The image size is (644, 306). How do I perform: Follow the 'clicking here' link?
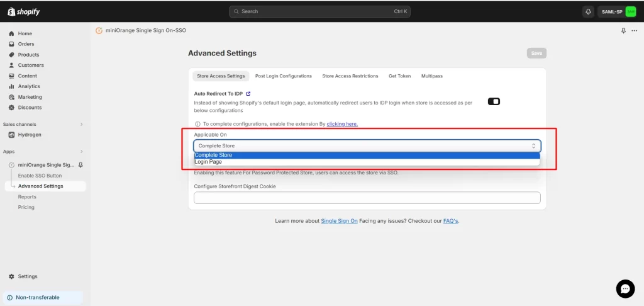(x=342, y=124)
